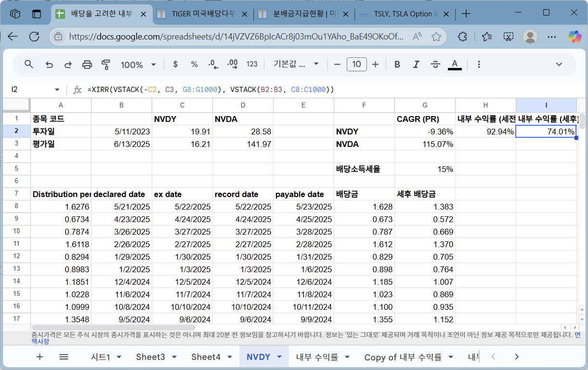Decrease decimal places
The width and height of the screenshot is (588, 370).
point(213,64)
